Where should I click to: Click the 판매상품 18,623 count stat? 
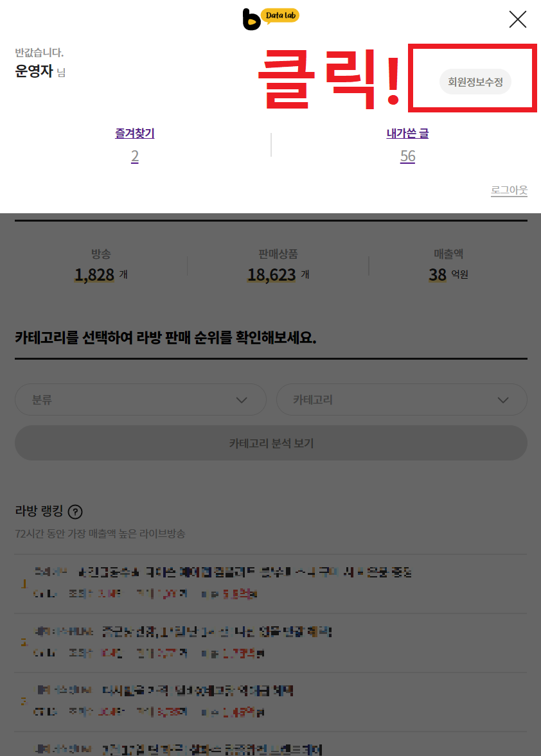coord(278,266)
